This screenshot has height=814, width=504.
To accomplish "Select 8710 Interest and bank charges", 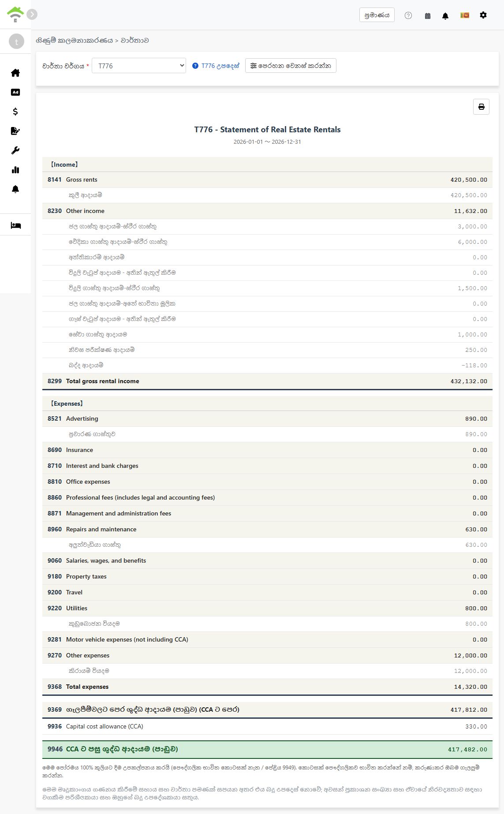I will (x=267, y=466).
